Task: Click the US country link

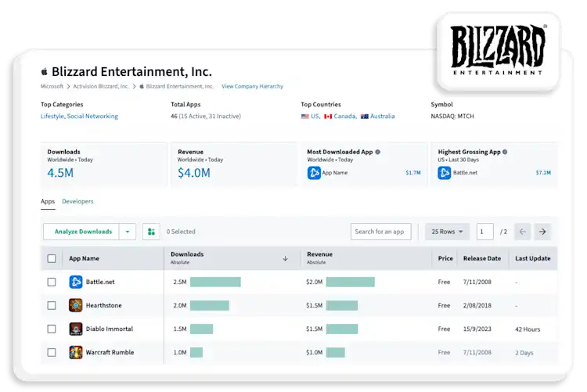Action: click(x=315, y=117)
